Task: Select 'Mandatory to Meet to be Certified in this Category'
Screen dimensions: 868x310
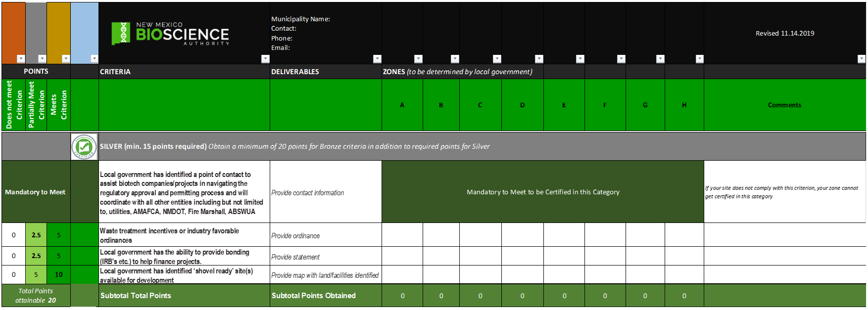Action: click(x=543, y=192)
